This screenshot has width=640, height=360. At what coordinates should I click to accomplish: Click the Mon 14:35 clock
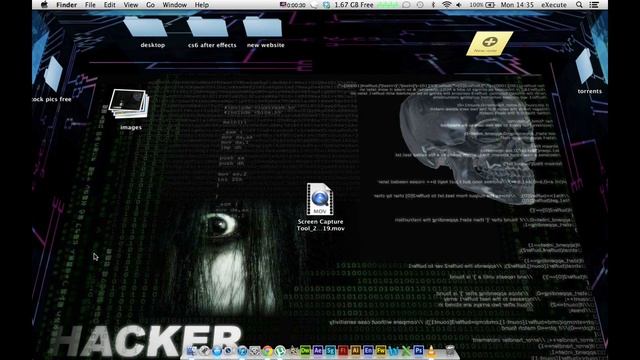click(x=517, y=5)
